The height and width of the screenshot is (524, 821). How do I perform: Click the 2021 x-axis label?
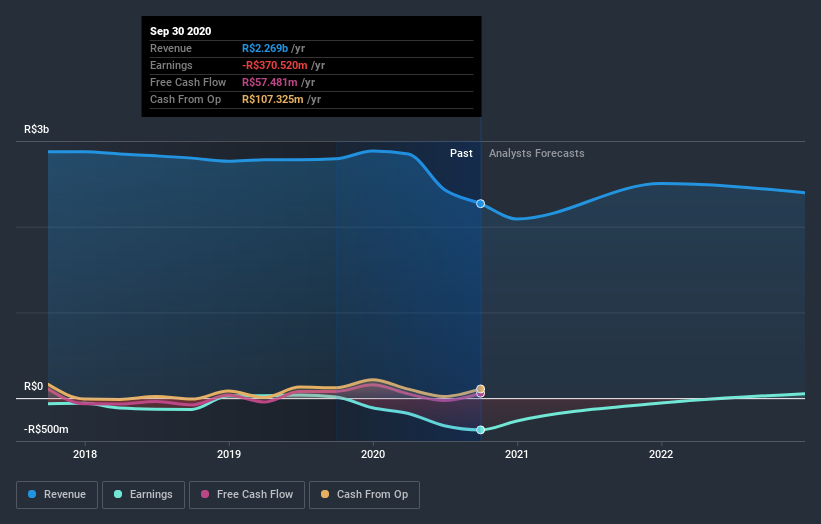pos(517,454)
